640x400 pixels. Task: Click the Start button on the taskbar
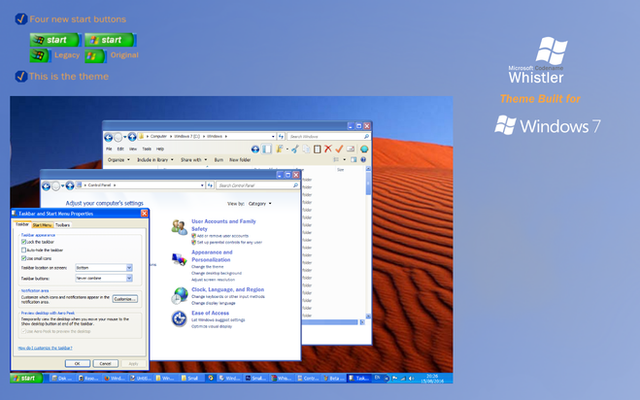pos(27,378)
